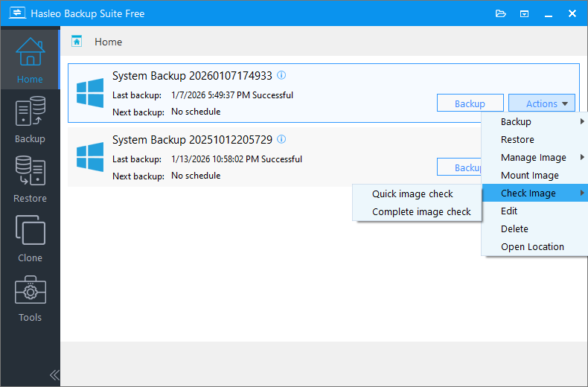Viewport: 588px width, 387px height.
Task: Choose Mount Image from the Actions menu
Action: point(534,175)
